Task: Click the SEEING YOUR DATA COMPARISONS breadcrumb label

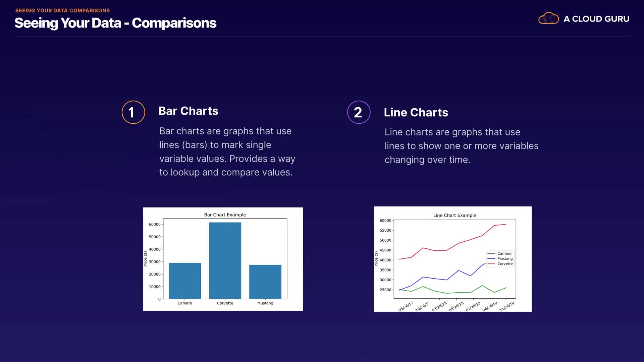Action: tap(62, 10)
